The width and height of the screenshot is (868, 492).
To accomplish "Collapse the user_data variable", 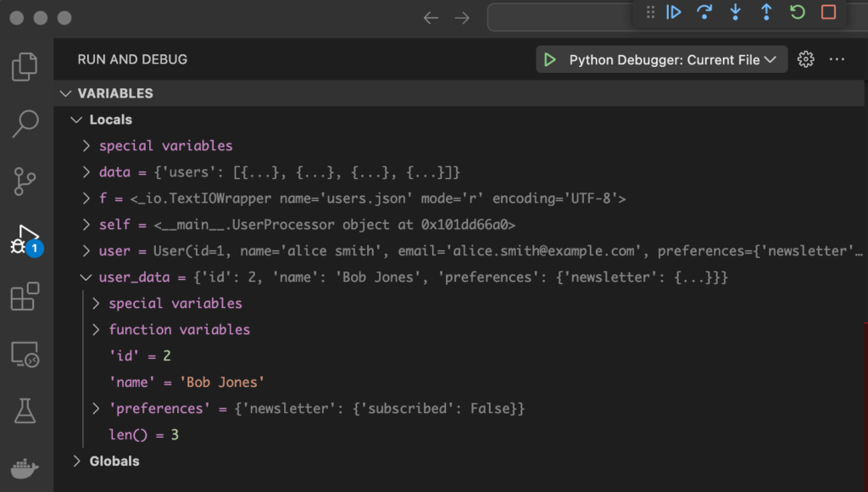I will [x=85, y=277].
